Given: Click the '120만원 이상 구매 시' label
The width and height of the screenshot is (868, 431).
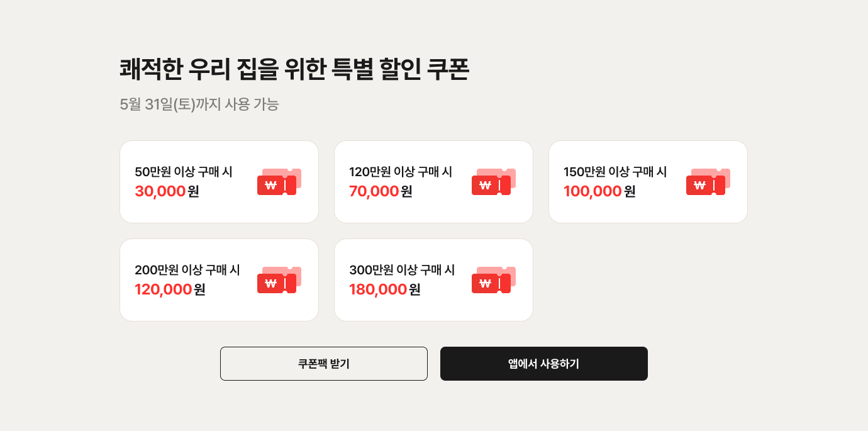Looking at the screenshot, I should (401, 172).
